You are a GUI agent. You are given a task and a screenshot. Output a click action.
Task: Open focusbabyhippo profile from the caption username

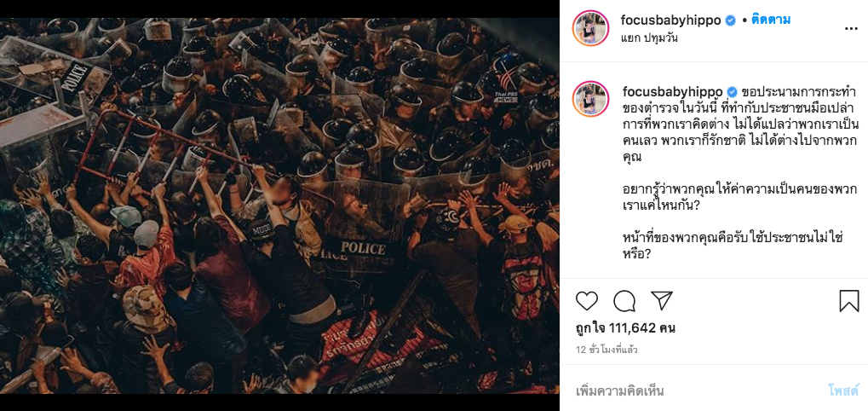tap(673, 92)
